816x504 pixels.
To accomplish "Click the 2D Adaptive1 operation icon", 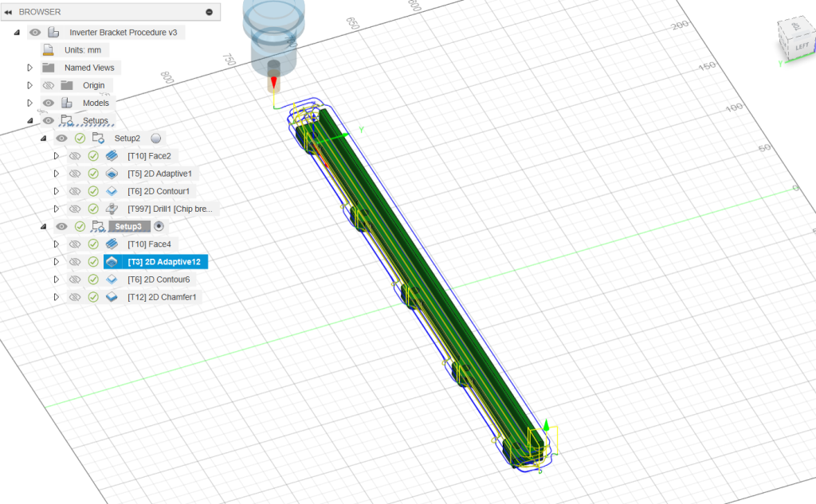I will 112,174.
